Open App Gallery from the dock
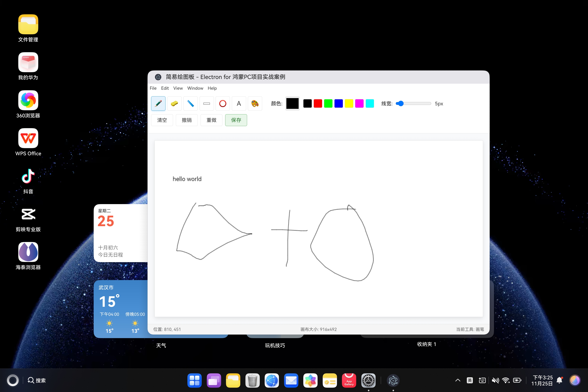 tap(349, 381)
